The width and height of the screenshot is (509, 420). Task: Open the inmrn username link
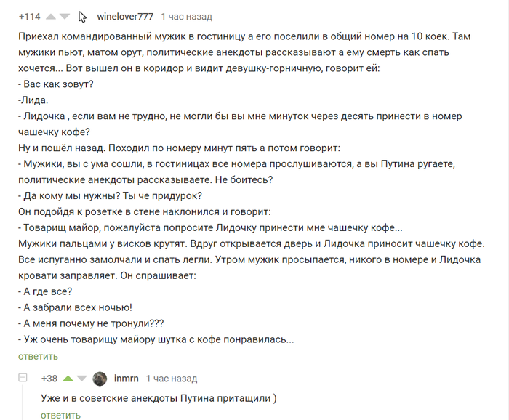(x=125, y=379)
